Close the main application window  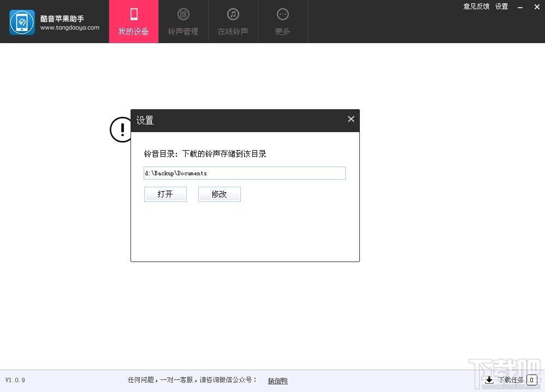537,7
